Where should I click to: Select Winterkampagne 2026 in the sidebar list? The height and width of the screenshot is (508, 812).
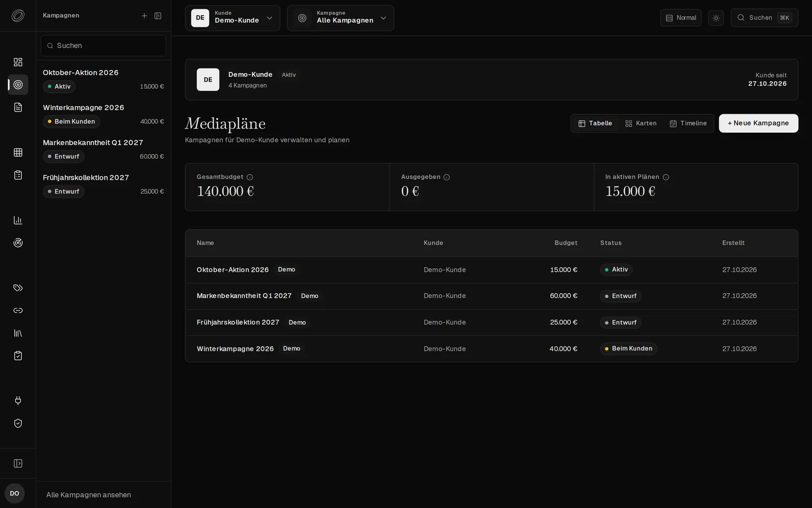pos(104,115)
